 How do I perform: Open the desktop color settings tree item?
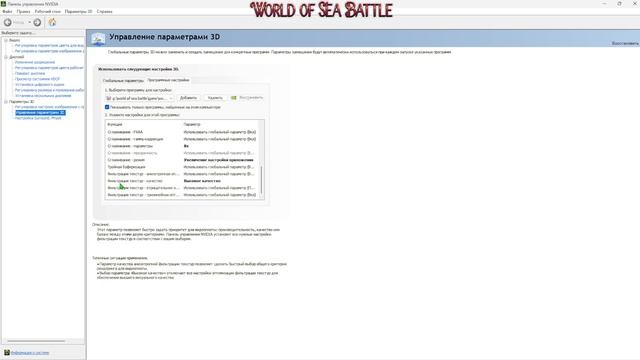click(49, 68)
